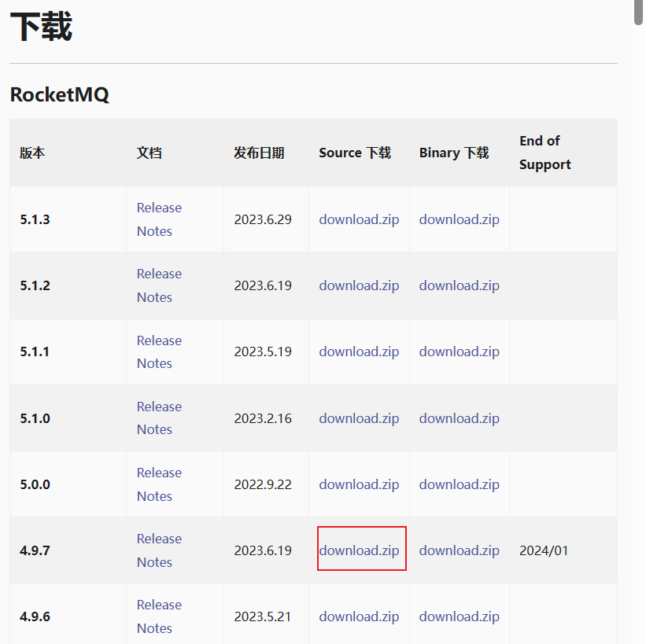Click the release date 2023.5.21
The height and width of the screenshot is (644, 646).
coord(263,616)
